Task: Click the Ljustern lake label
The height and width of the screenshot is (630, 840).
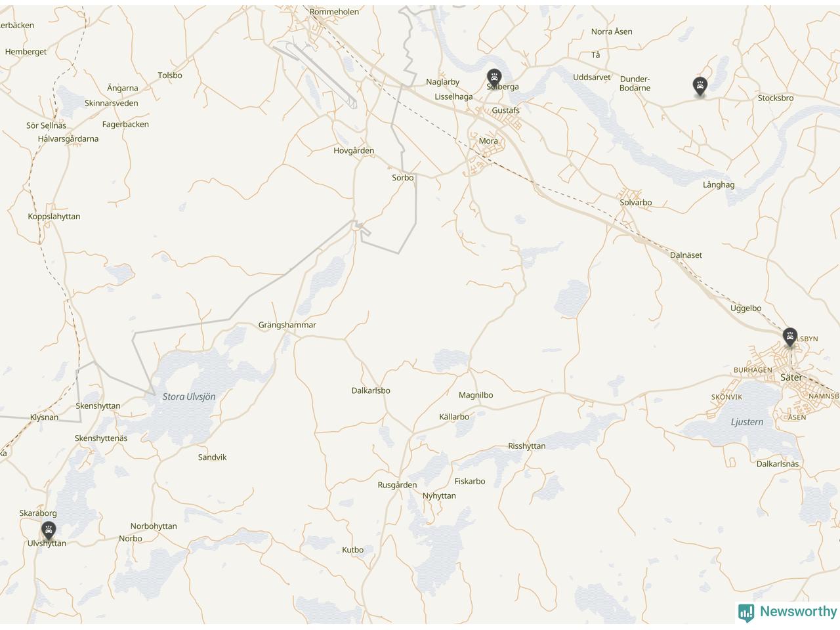Action: (x=747, y=422)
